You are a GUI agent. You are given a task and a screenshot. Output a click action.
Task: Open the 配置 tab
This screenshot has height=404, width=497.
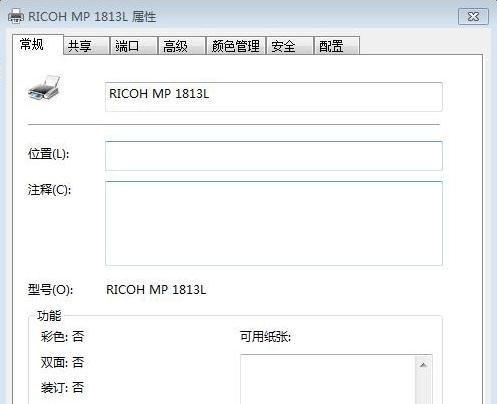[x=337, y=46]
